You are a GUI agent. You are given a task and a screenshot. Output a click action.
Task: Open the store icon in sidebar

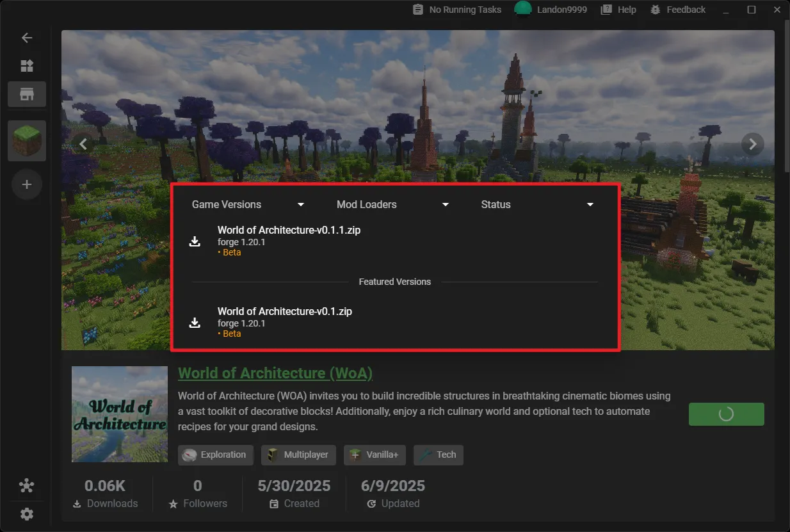[x=27, y=94]
